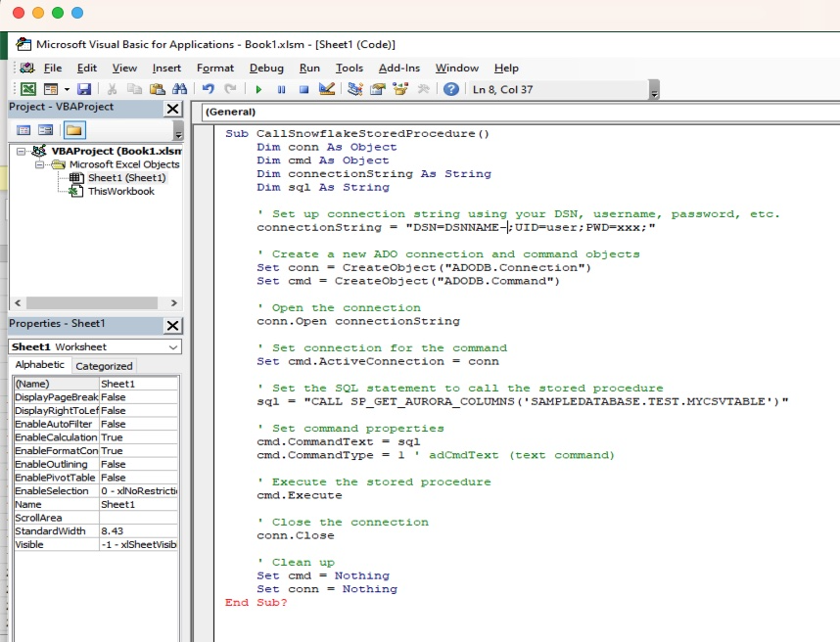Click the macOS green maximize window button
Image resolution: width=840 pixels, height=642 pixels.
pos(58,13)
